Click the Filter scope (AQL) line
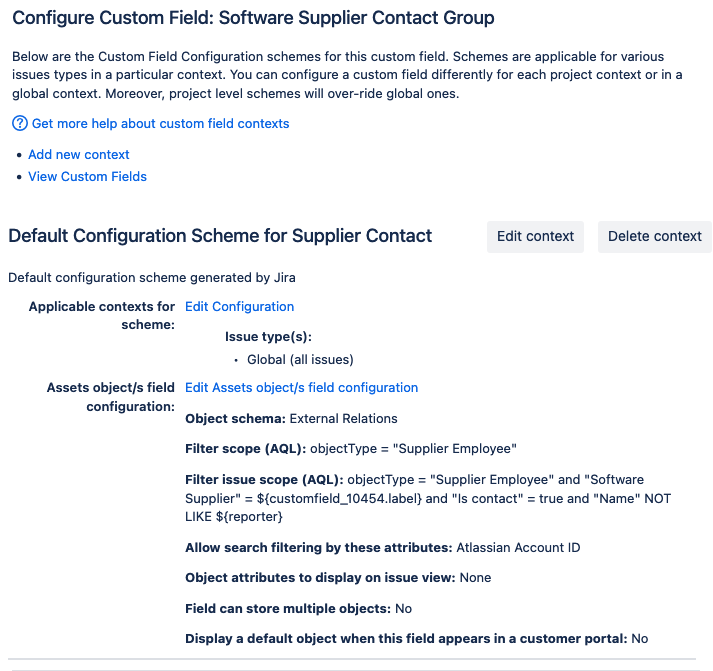 [x=351, y=449]
